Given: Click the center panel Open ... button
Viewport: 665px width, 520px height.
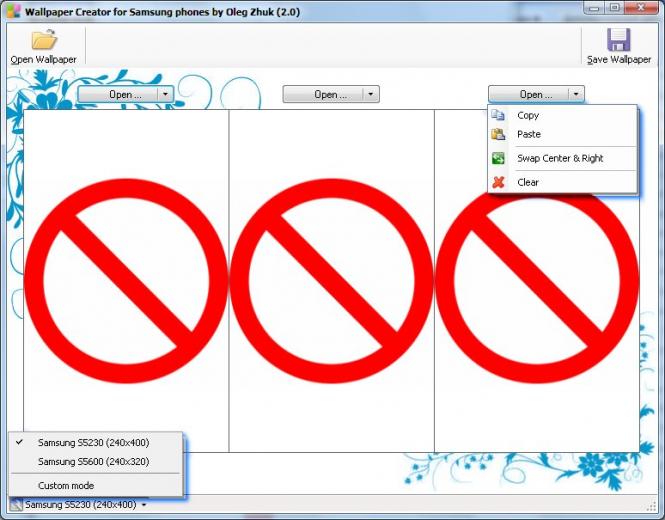Looking at the screenshot, I should click(324, 94).
